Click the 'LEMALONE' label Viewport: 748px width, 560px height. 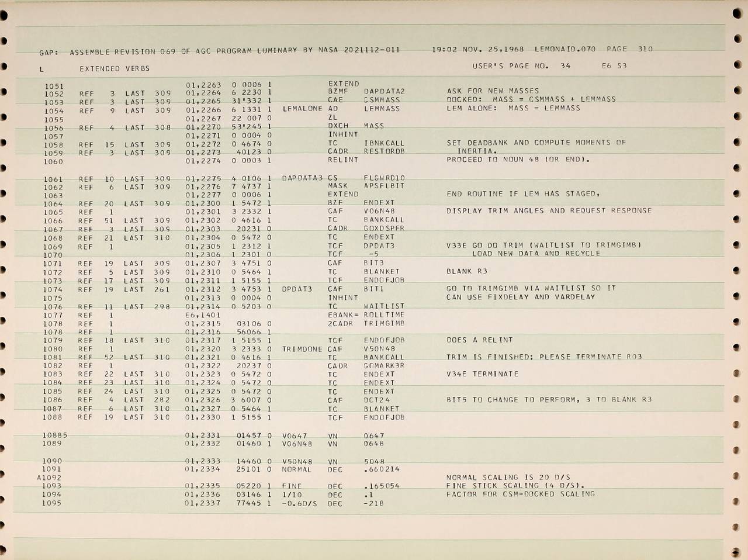tap(302, 109)
